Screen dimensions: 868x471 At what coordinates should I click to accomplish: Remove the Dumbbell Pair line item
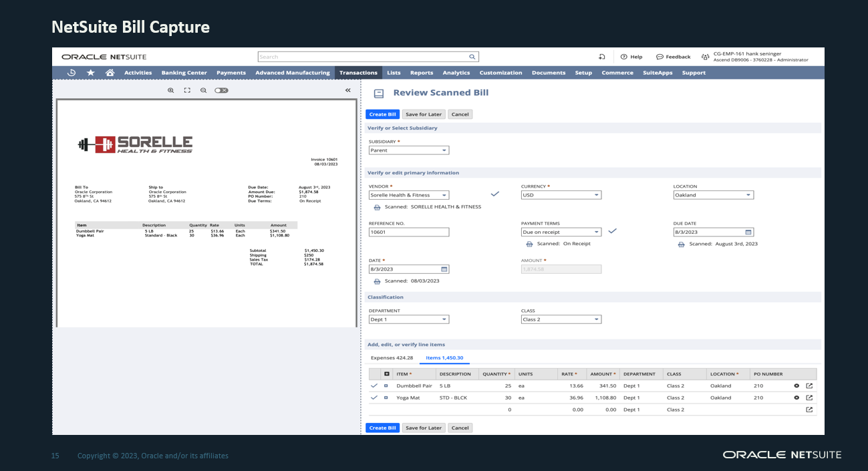797,385
